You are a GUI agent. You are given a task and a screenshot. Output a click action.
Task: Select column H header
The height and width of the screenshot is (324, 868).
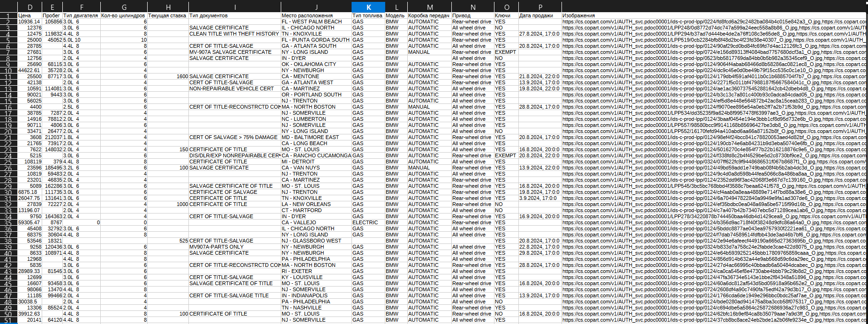(168, 7)
